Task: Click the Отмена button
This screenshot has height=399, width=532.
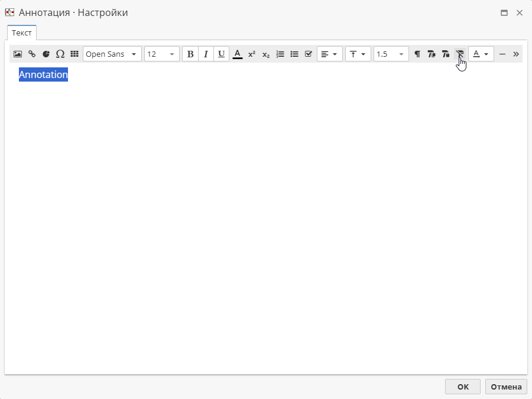Action: click(x=506, y=387)
